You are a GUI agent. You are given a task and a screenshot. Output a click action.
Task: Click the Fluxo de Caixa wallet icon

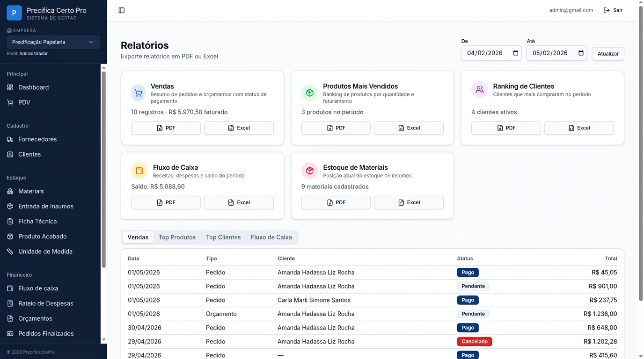139,171
